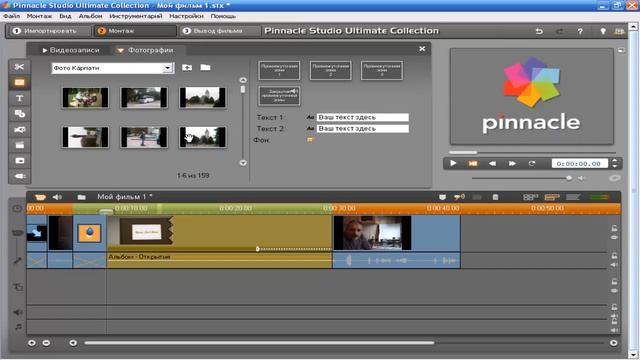
Task: Select the scissors clip properties tool
Action: (x=19, y=67)
